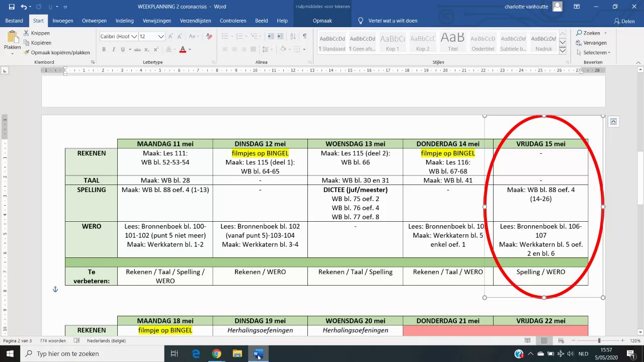Screen dimensions: 644x362
Task: Undo the last action
Action: coord(24,7)
